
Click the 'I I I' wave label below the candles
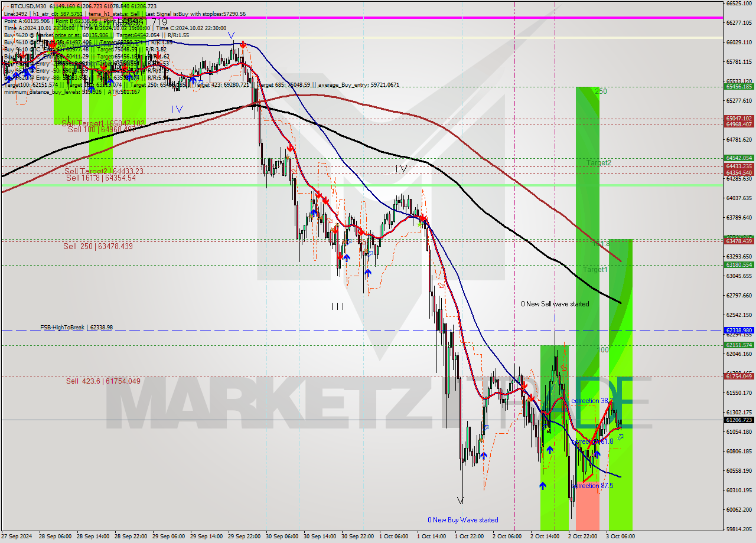(x=337, y=306)
